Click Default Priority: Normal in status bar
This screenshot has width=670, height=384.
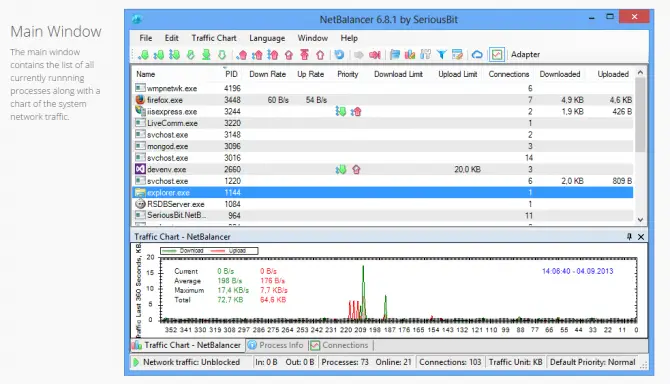(x=593, y=362)
